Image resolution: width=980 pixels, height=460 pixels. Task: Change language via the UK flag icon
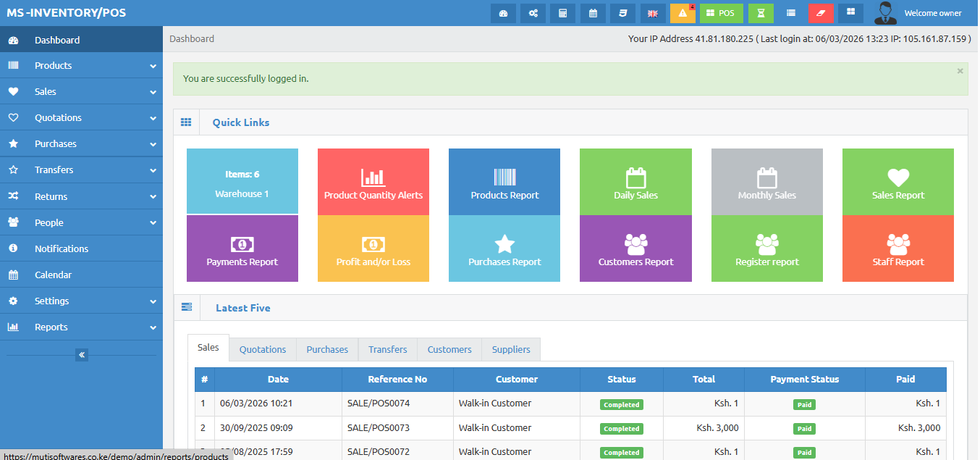click(653, 13)
